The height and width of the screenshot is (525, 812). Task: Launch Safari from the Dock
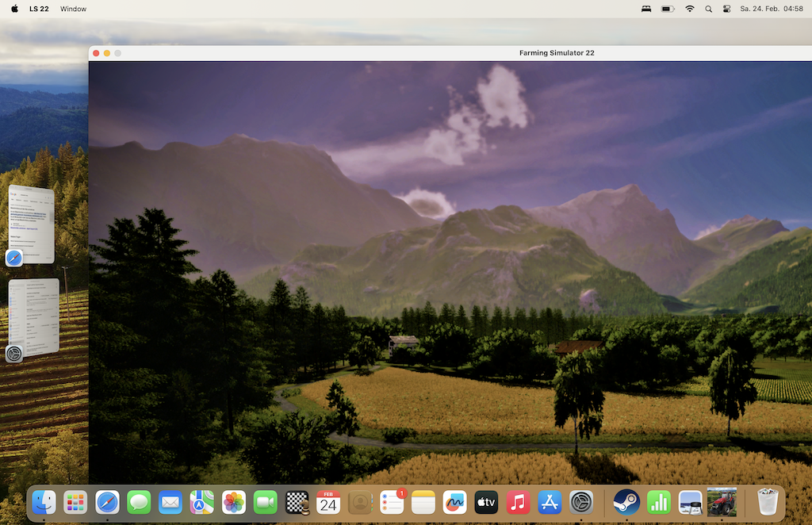tap(107, 502)
